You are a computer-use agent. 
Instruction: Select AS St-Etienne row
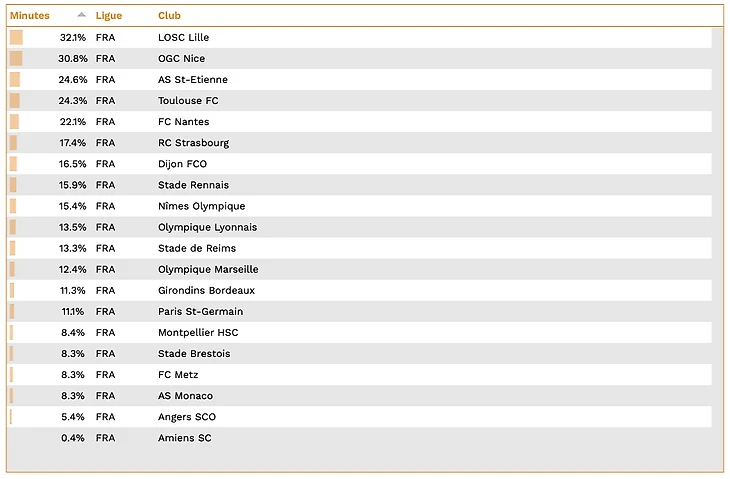(x=359, y=80)
